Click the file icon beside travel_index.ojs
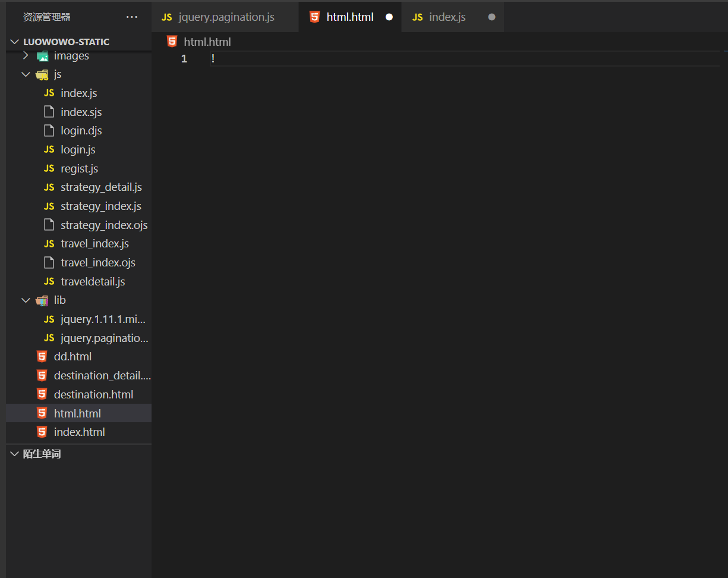 click(x=49, y=263)
